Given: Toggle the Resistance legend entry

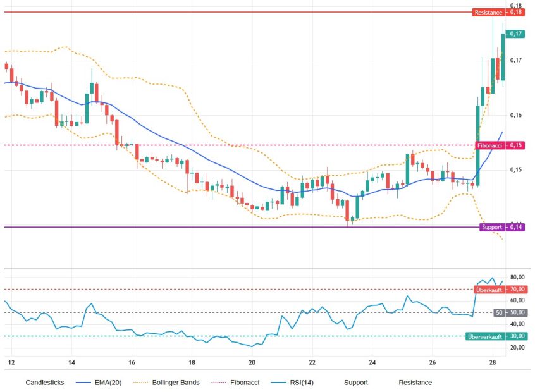Looking at the screenshot, I should point(415,383).
